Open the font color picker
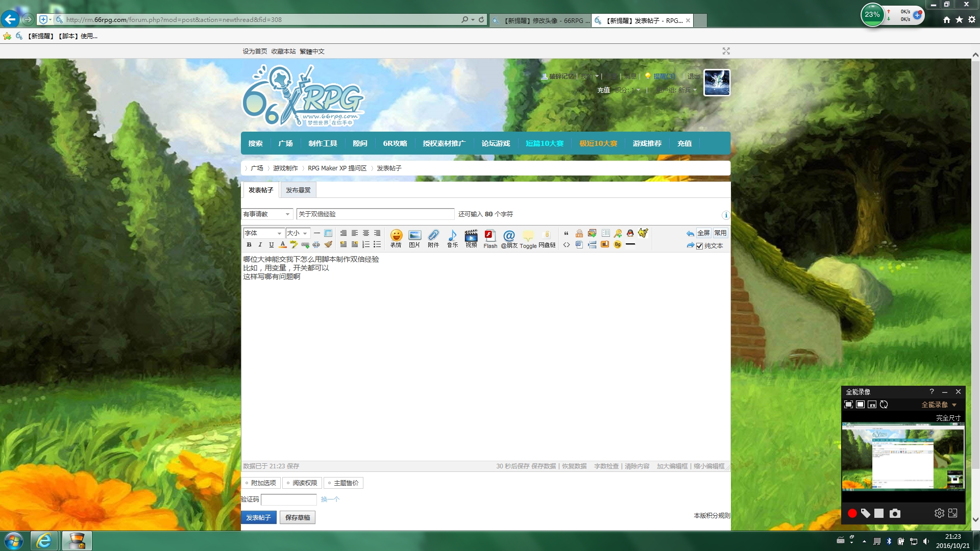This screenshot has height=551, width=980. 283,245
